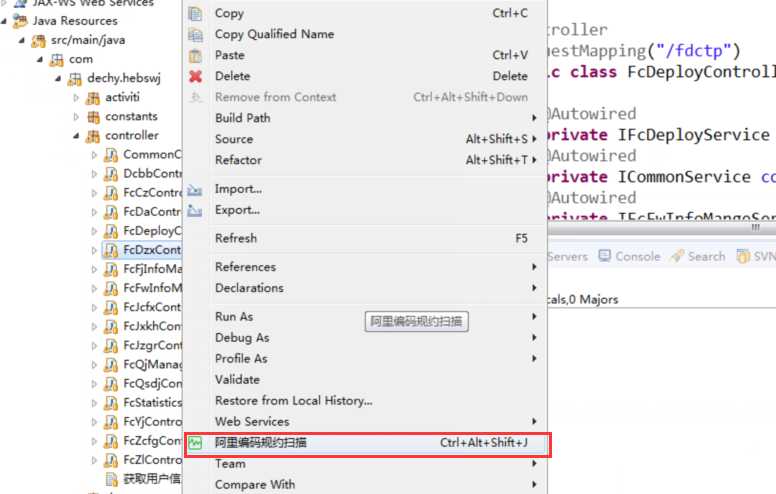This screenshot has height=494, width=776.
Task: Click the activiti package icon
Action: pos(93,98)
